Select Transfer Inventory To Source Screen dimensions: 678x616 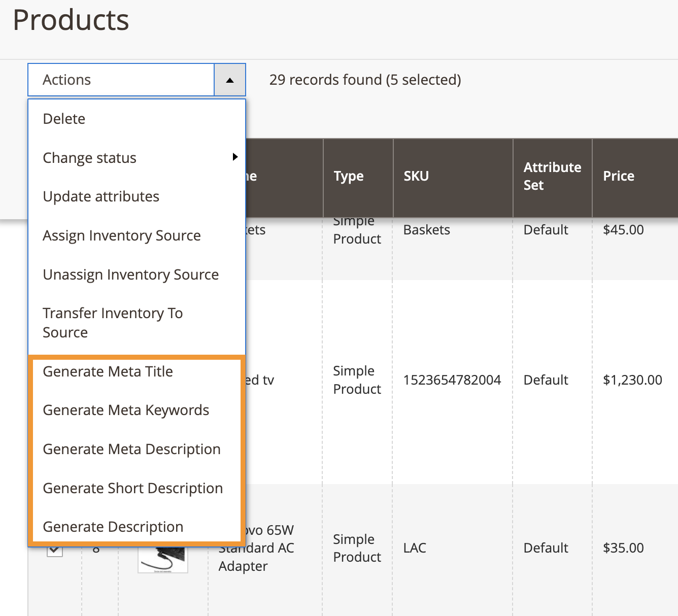(113, 322)
